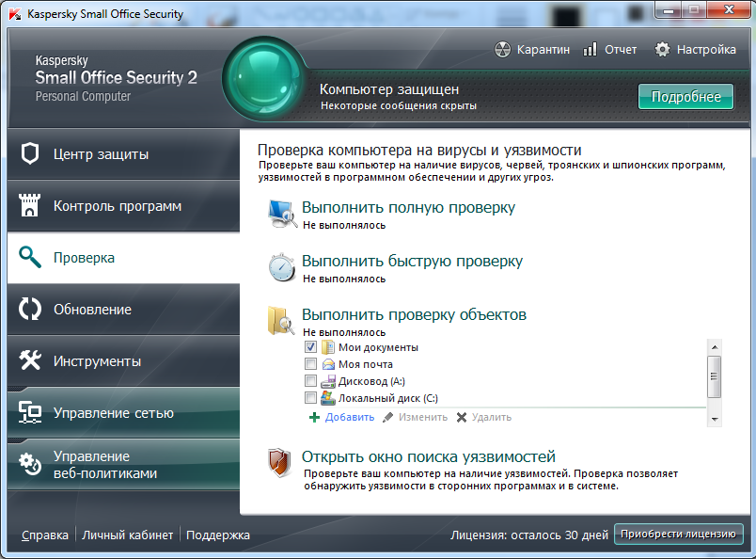
Task: Open Личный кабинет link
Action: [x=127, y=535]
